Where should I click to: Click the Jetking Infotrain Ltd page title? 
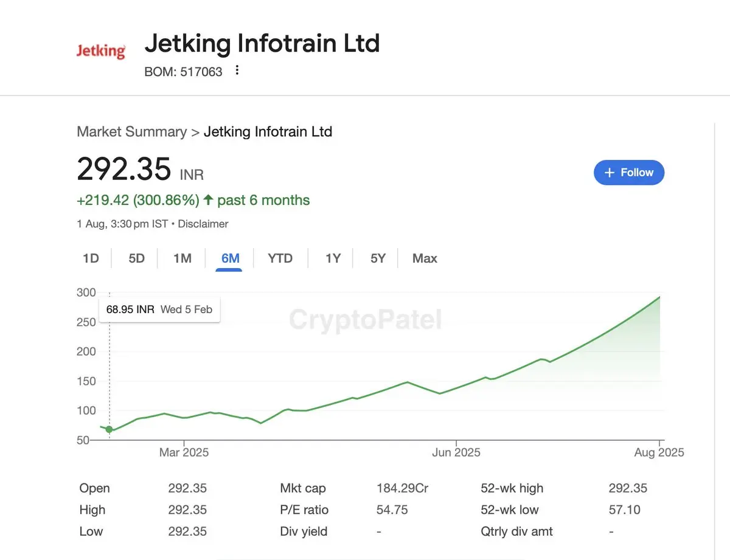point(262,44)
